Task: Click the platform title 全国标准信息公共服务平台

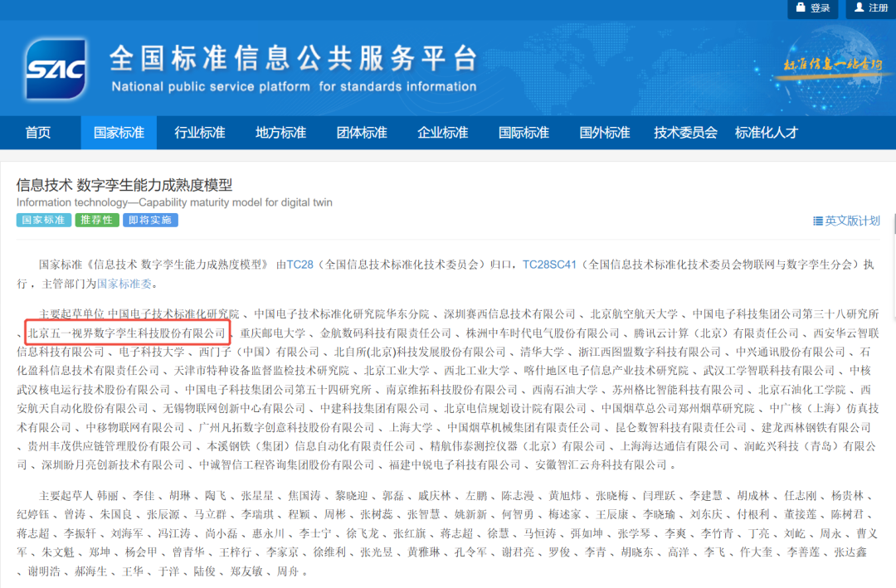Action: pyautogui.click(x=293, y=58)
